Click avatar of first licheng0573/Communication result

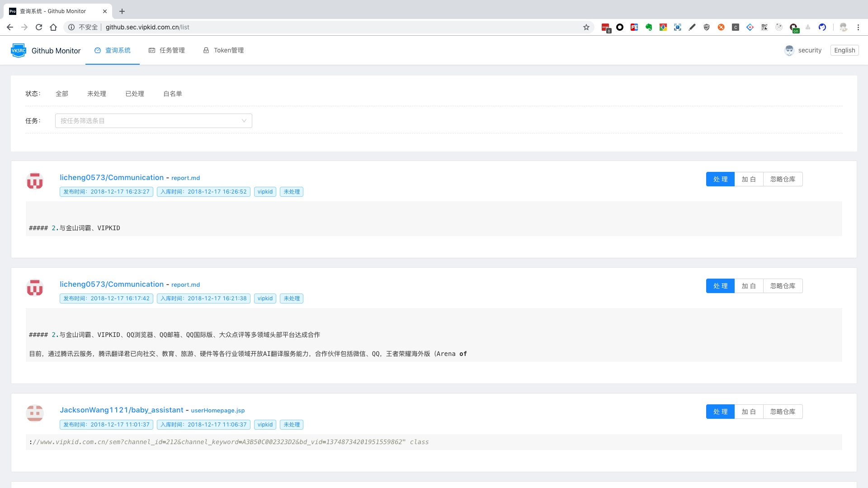click(35, 181)
